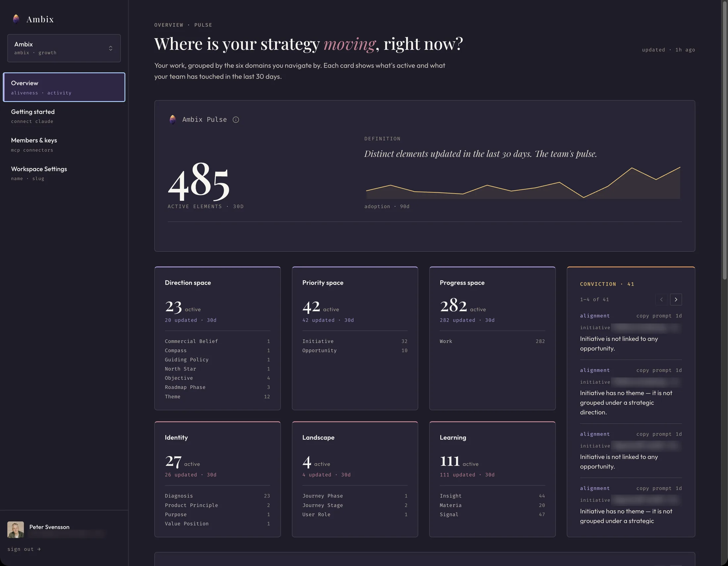The width and height of the screenshot is (728, 566).
Task: Sign out of the account
Action: 24,549
